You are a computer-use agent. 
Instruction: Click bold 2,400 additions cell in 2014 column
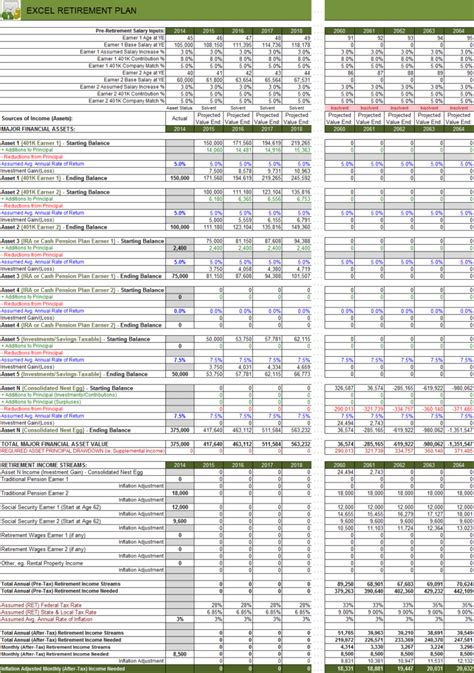click(x=180, y=248)
